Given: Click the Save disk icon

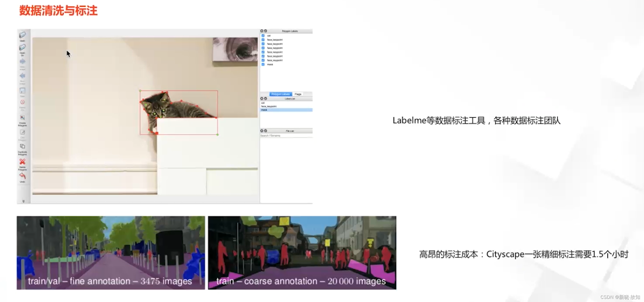Looking at the screenshot, I should (23, 91).
